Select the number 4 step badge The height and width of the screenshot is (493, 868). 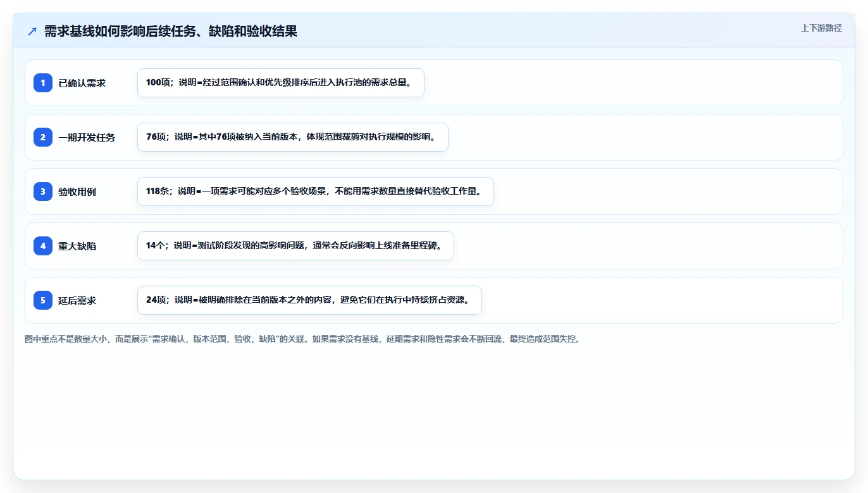click(x=43, y=246)
